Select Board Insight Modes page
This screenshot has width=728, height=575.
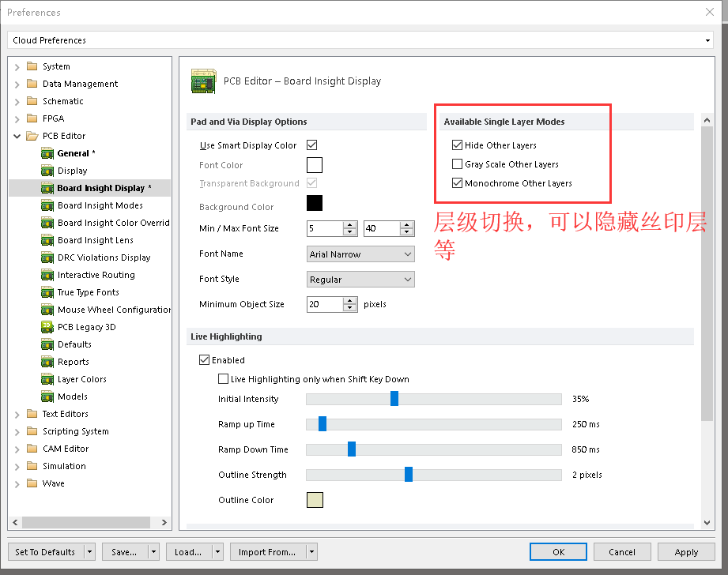click(100, 205)
